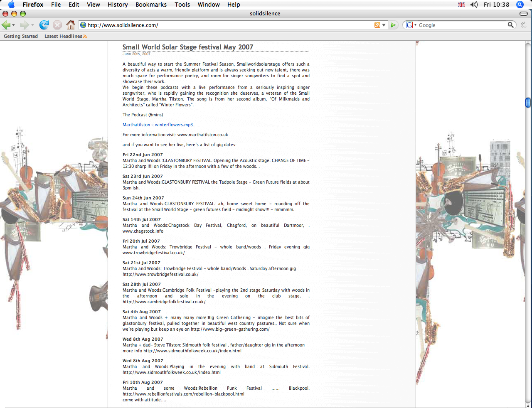Open the address bar history dropdown
This screenshot has height=408, width=532.
pos(384,25)
